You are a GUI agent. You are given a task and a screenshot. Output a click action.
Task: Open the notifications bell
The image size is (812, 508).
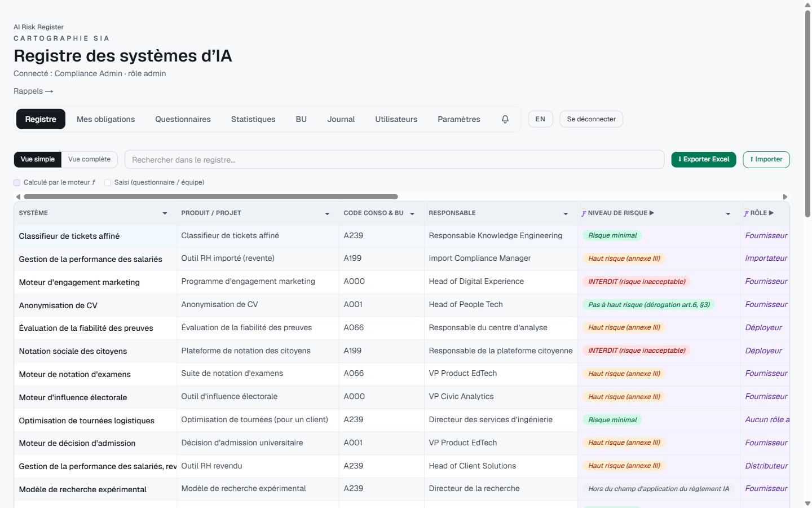pos(505,119)
